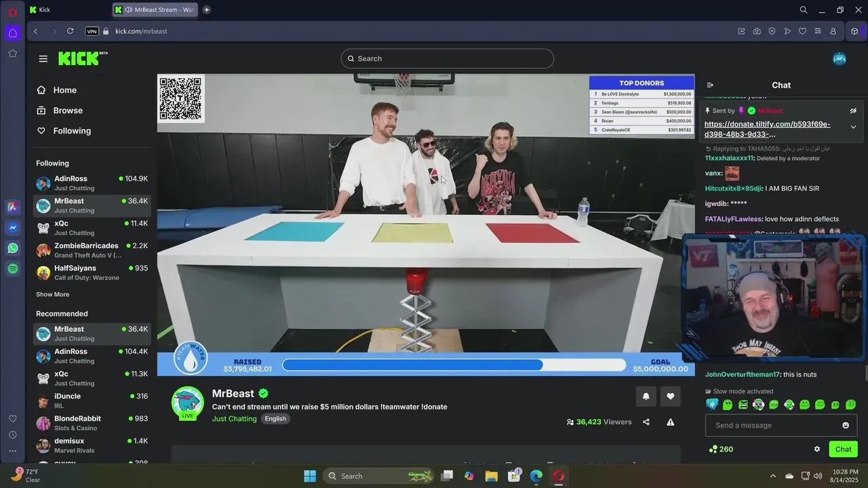Image resolution: width=868 pixels, height=488 pixels.
Task: Open Opera sidebar Spotify
Action: (13, 269)
